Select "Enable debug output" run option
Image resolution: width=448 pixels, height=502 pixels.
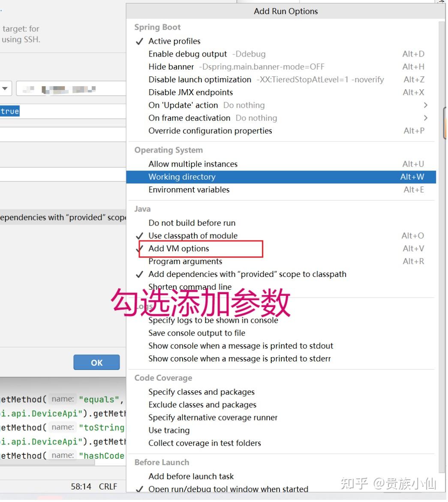(x=187, y=54)
